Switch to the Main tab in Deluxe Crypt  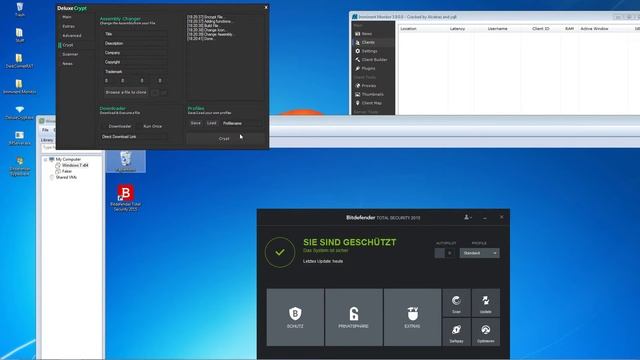67,17
